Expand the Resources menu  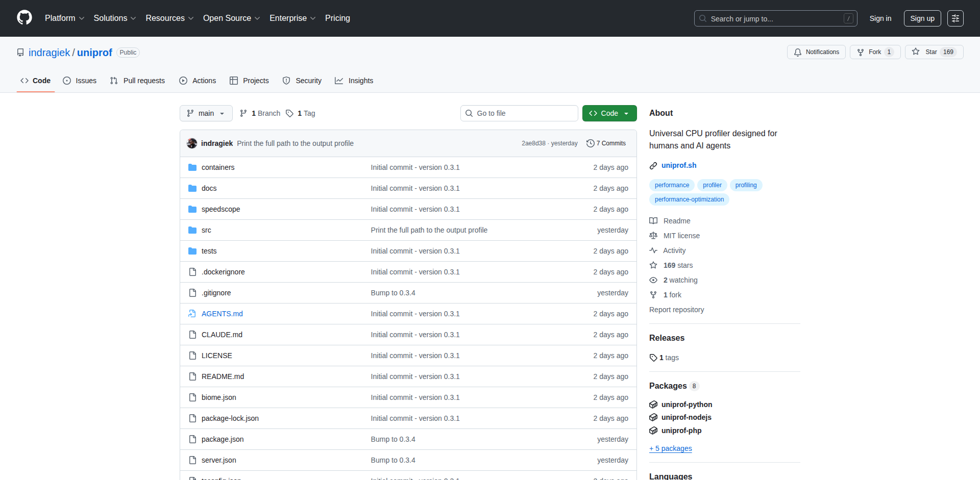point(169,18)
